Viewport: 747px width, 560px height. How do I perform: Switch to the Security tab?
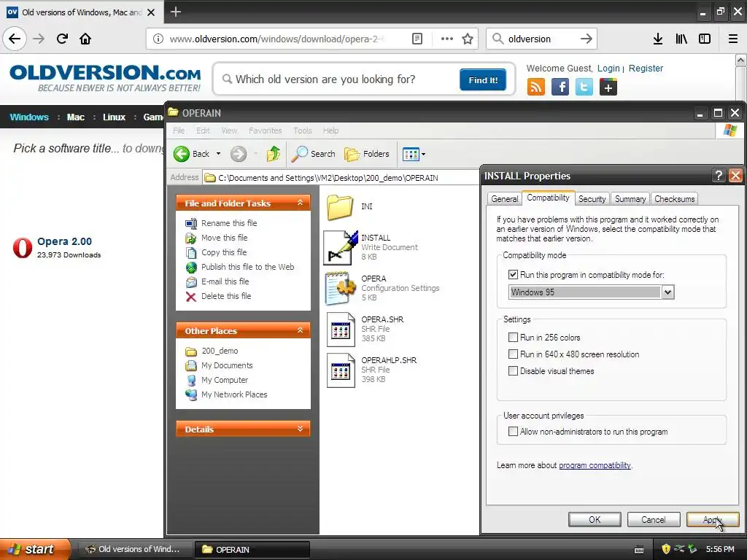click(x=592, y=199)
